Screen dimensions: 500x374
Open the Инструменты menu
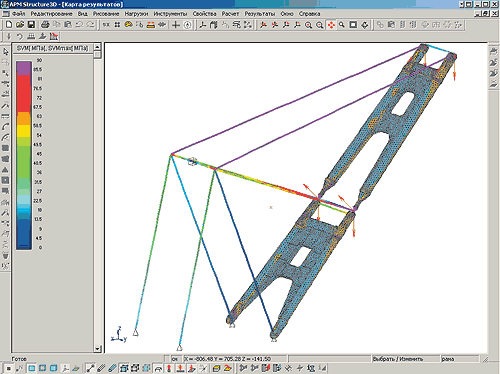170,14
